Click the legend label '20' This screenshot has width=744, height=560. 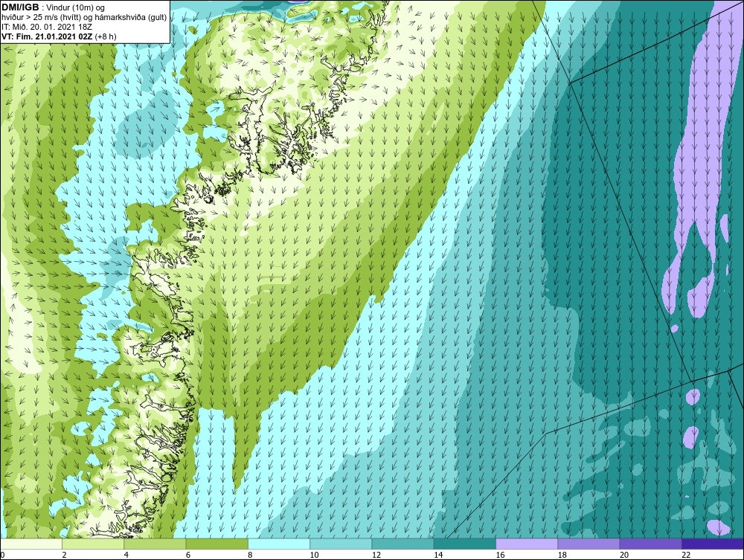coord(624,555)
